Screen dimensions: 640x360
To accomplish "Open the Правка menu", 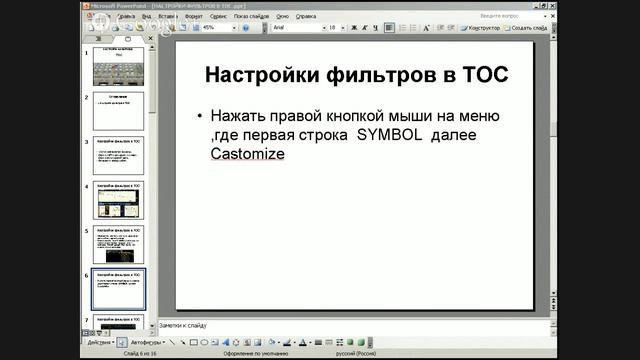I will (126, 16).
